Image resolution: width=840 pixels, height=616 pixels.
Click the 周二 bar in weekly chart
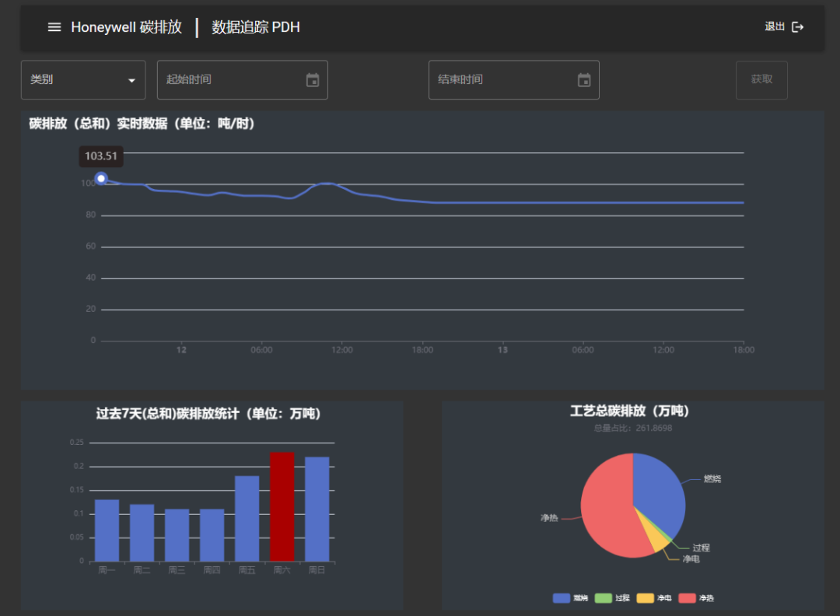pyautogui.click(x=142, y=533)
